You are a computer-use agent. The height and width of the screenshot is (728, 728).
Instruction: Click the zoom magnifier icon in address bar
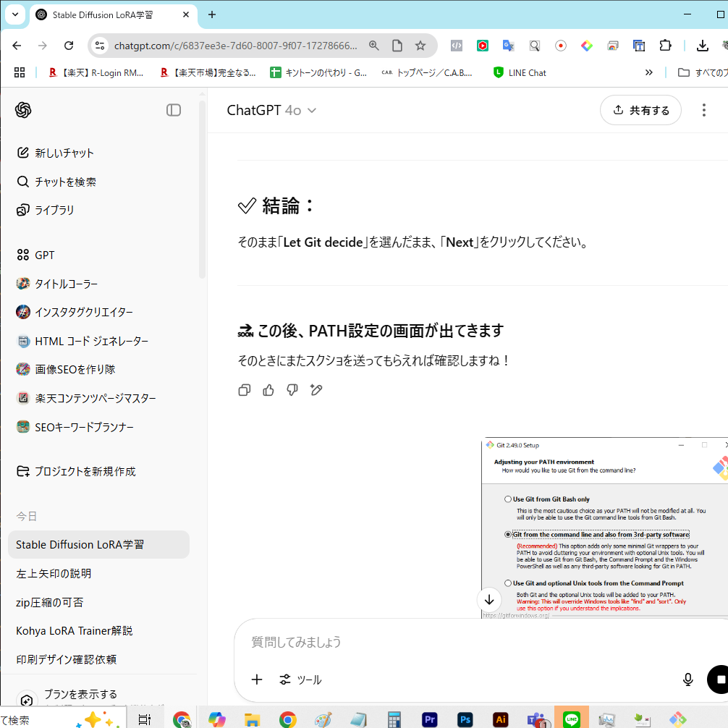pos(373,46)
